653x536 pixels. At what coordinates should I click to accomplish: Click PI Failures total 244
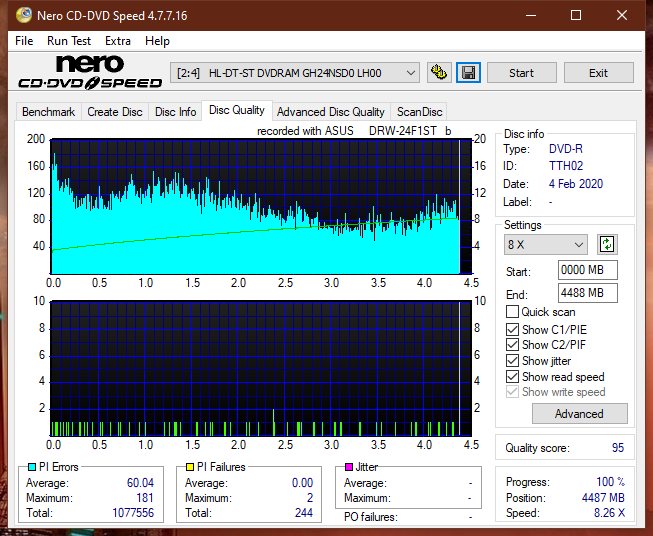point(304,513)
